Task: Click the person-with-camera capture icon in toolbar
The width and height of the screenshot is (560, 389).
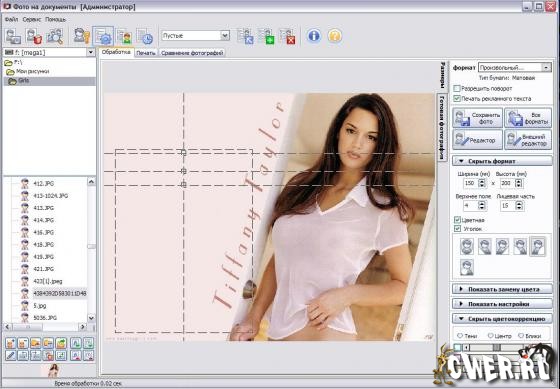Action: (x=13, y=36)
